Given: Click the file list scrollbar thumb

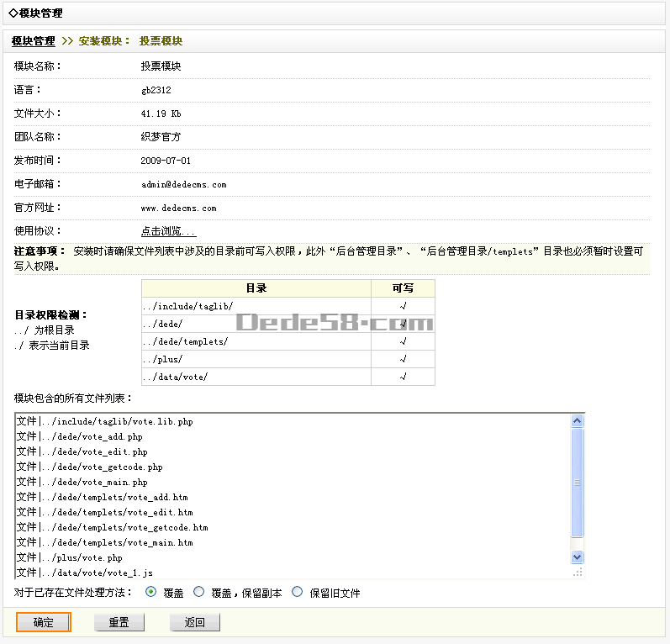Looking at the screenshot, I should tap(577, 483).
